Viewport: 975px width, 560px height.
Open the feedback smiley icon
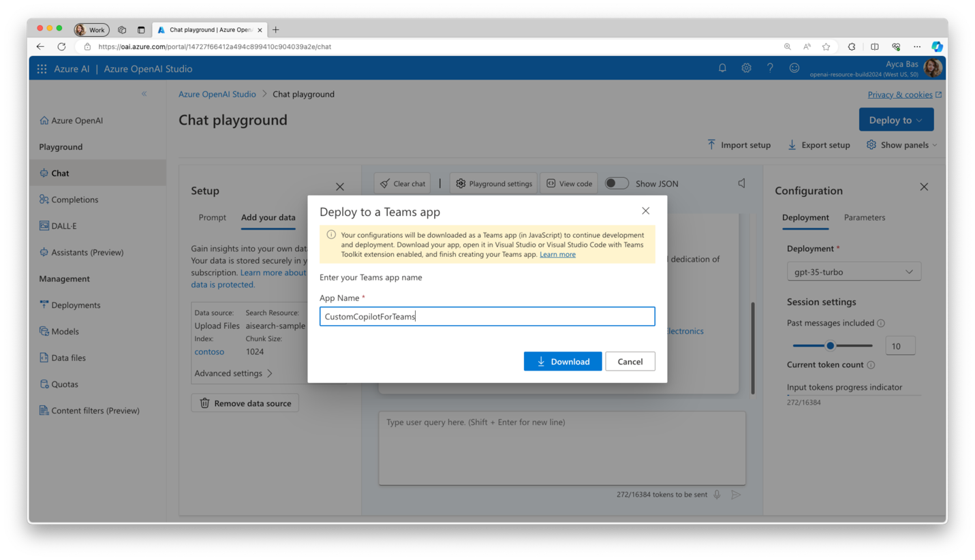coord(794,68)
